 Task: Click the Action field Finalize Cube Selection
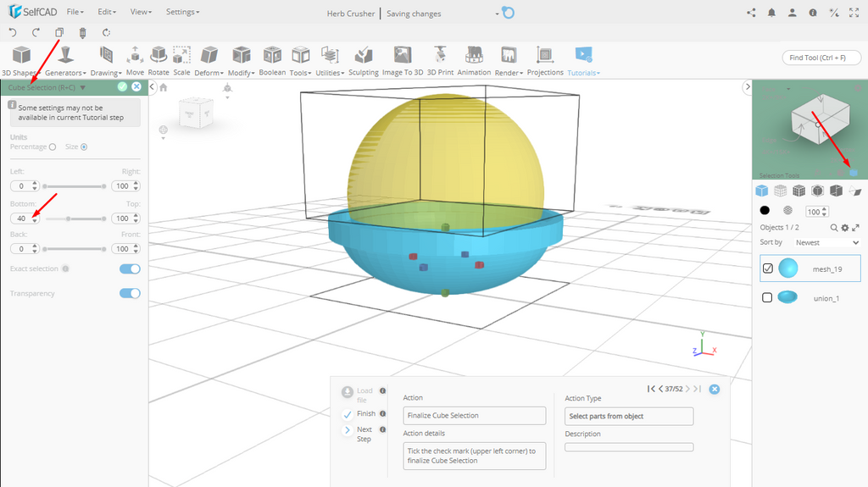(x=475, y=416)
